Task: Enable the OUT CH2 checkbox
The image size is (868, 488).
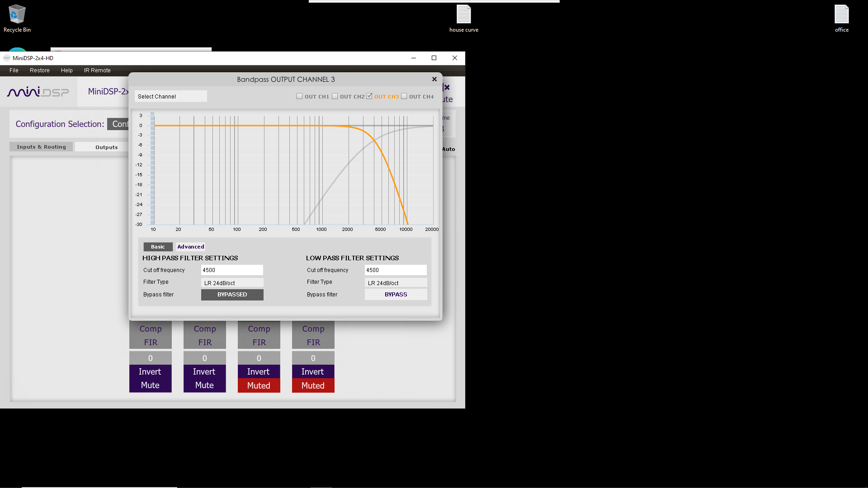Action: (x=335, y=96)
